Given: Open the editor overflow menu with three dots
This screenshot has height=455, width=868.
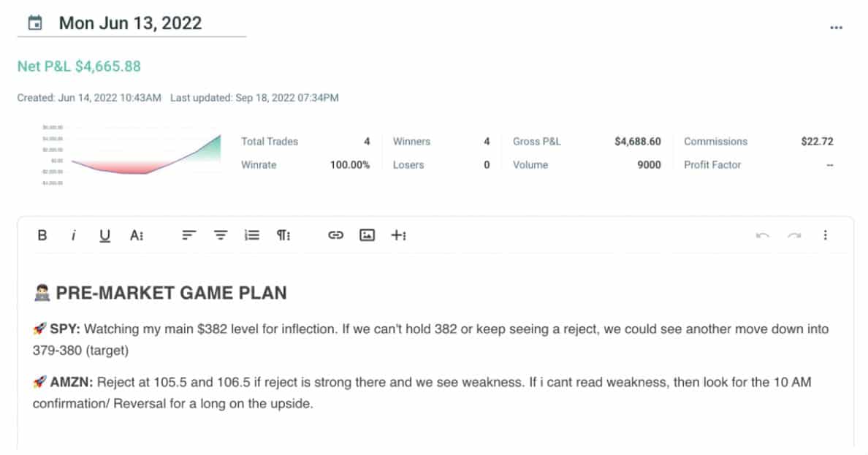Looking at the screenshot, I should (826, 235).
